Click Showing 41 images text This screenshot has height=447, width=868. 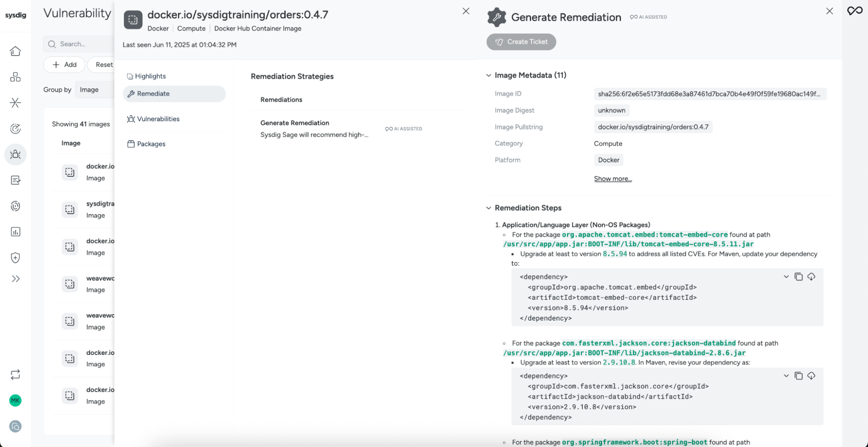tap(81, 124)
